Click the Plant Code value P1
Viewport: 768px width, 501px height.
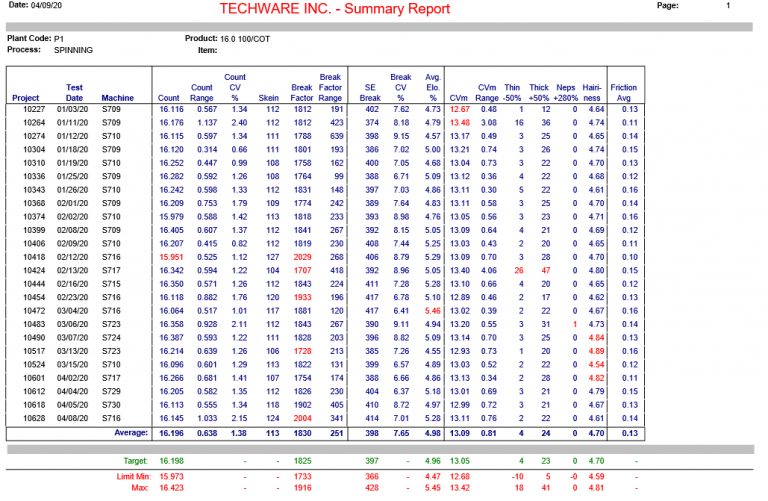point(59,39)
